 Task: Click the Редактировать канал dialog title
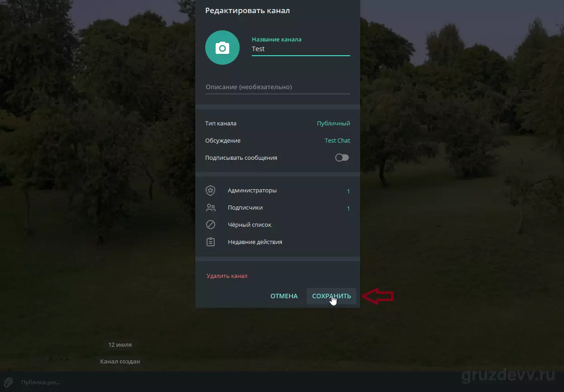(247, 10)
